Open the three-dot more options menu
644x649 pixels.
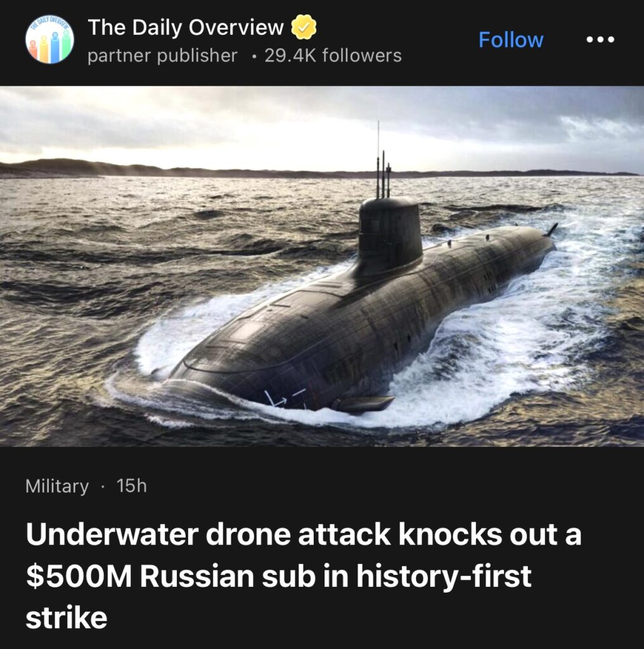[600, 40]
